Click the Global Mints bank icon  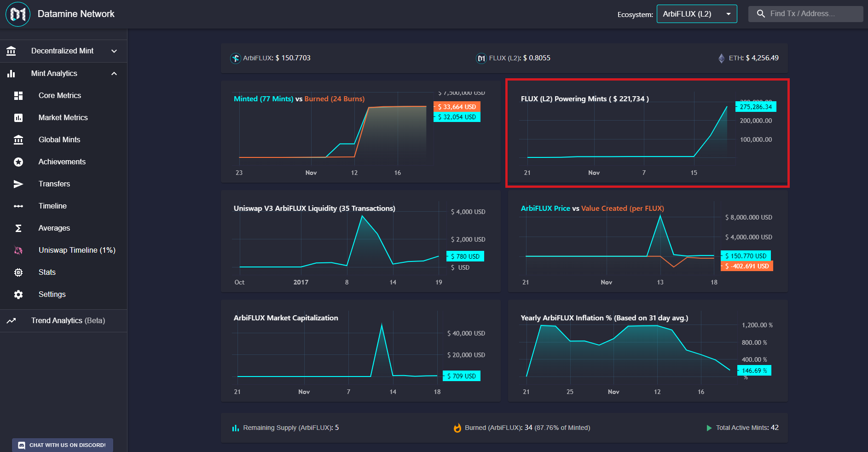(x=18, y=140)
